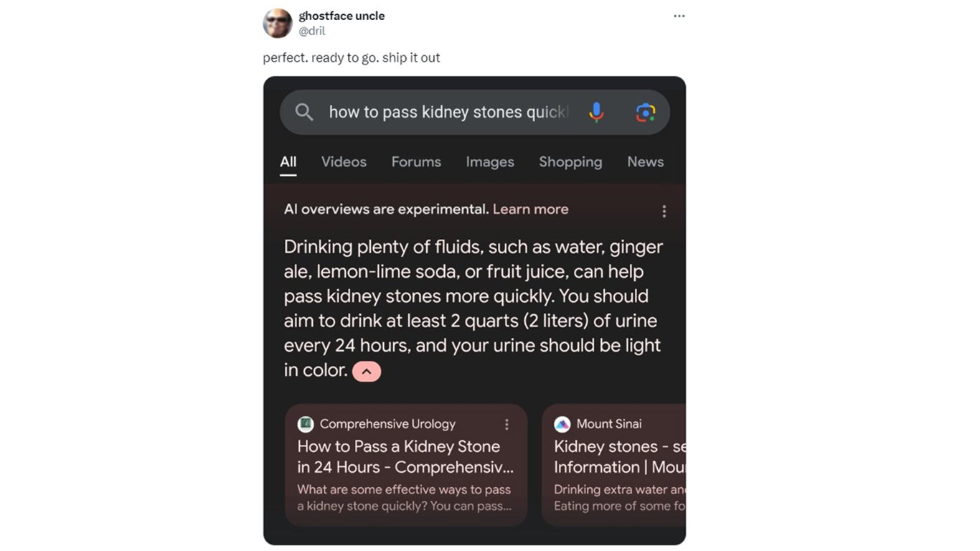Click the Mount Sinai site favicon
This screenshot has height=551, width=980.
point(562,424)
